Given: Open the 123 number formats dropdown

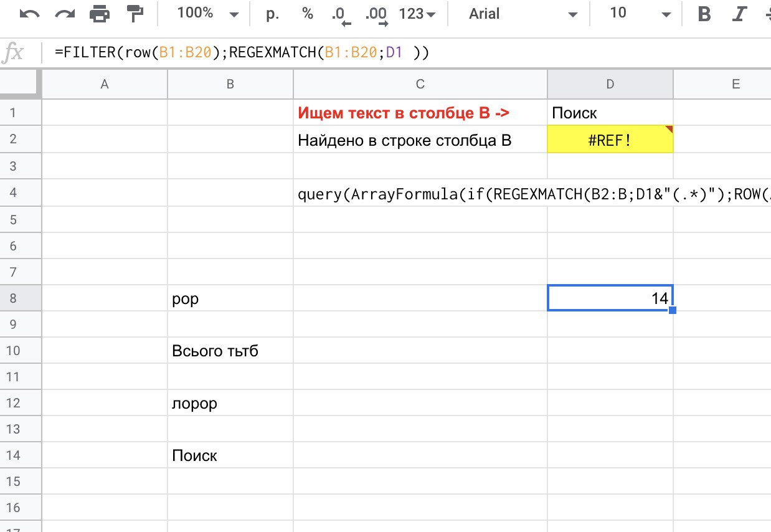Looking at the screenshot, I should point(417,14).
